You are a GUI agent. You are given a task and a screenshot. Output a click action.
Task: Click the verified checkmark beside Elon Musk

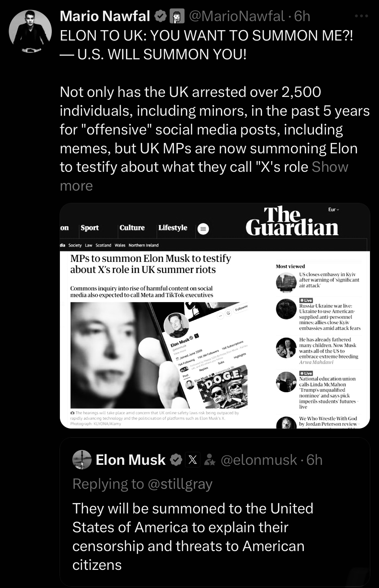pos(176,460)
